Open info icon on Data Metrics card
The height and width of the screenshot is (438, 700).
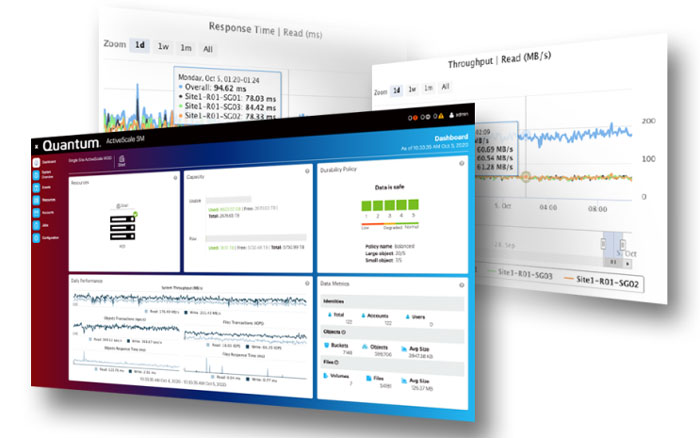(462, 285)
